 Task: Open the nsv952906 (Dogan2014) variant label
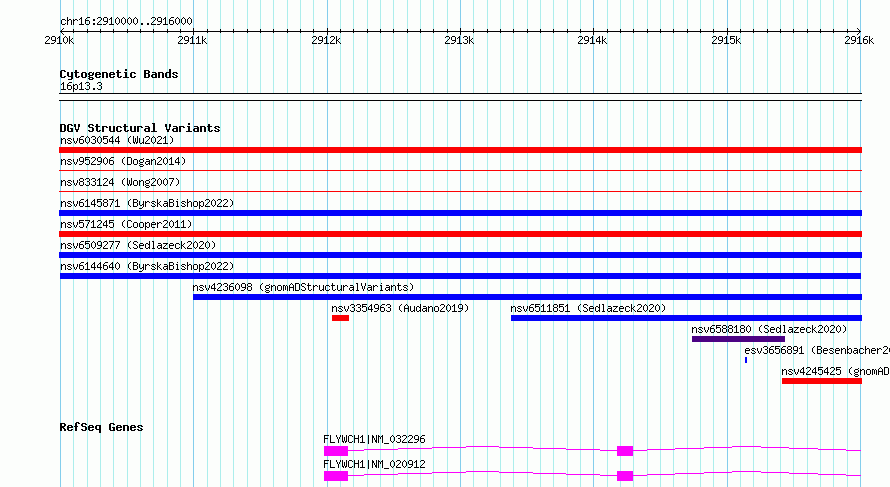123,161
